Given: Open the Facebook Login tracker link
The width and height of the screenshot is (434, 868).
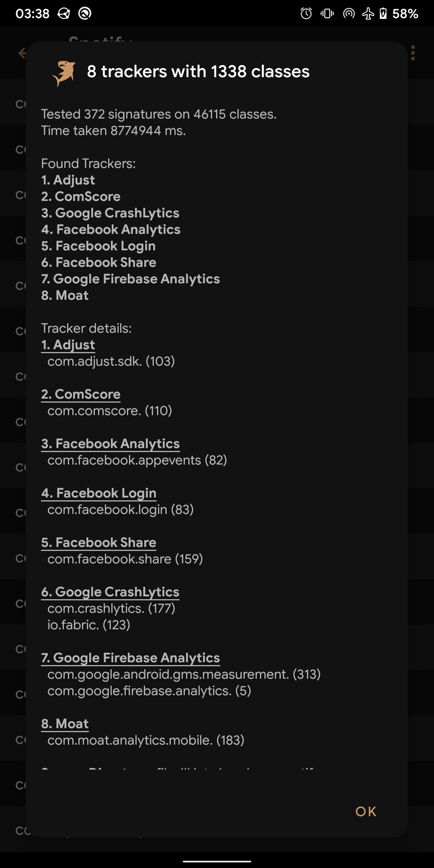Looking at the screenshot, I should pos(98,493).
